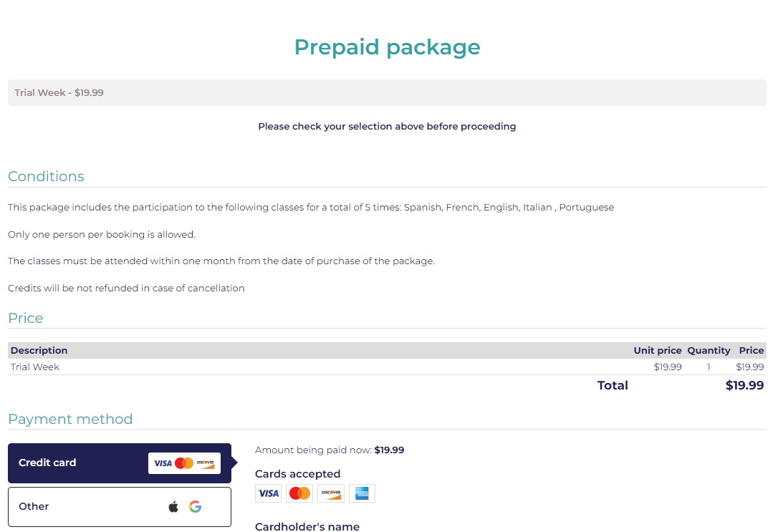Click the Apple Pay icon
Image resolution: width=778 pixels, height=532 pixels.
[173, 507]
